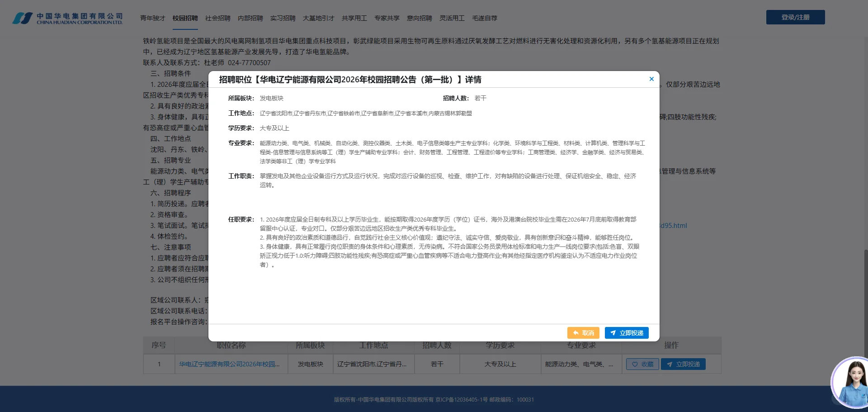This screenshot has width=868, height=412.
Task: Click the heart icon to favorite the job
Action: click(635, 364)
